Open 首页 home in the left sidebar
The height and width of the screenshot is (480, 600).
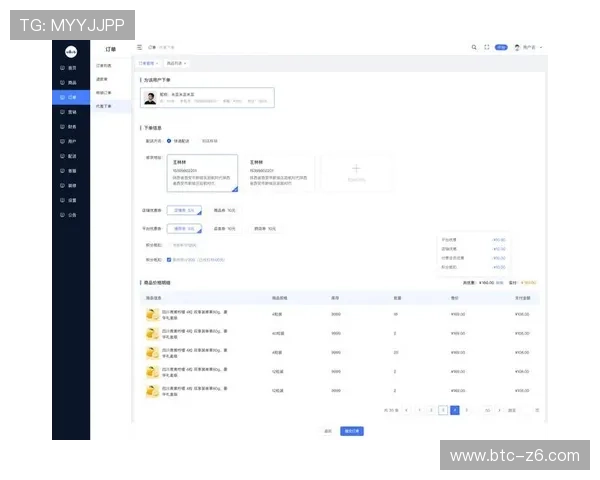(x=70, y=68)
